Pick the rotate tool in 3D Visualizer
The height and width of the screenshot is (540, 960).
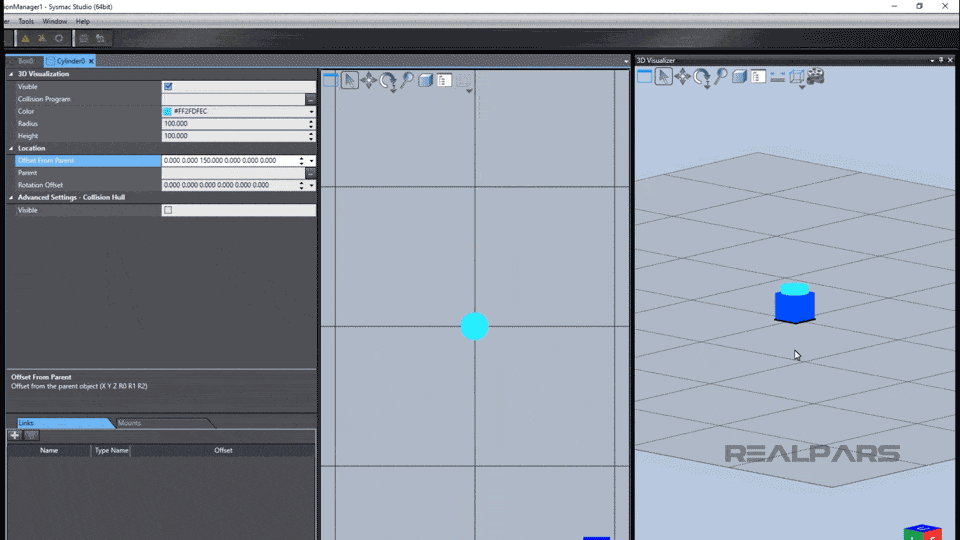coord(701,77)
